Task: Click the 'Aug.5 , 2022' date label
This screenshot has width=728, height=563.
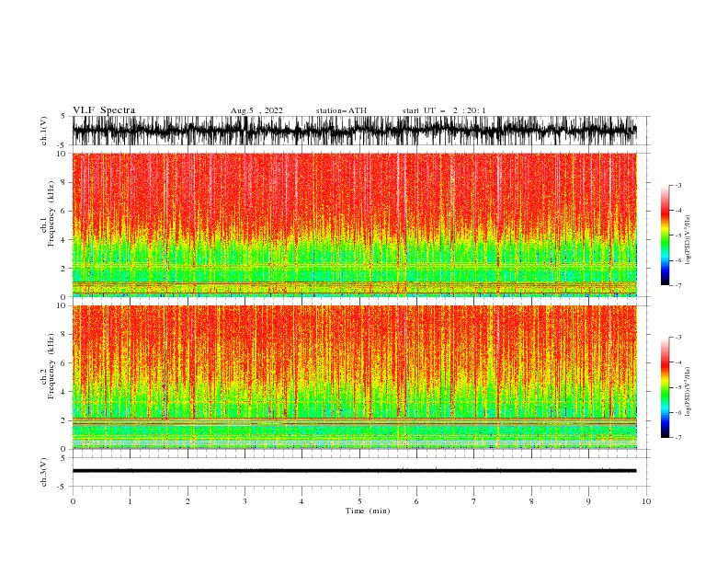Action: pyautogui.click(x=256, y=110)
